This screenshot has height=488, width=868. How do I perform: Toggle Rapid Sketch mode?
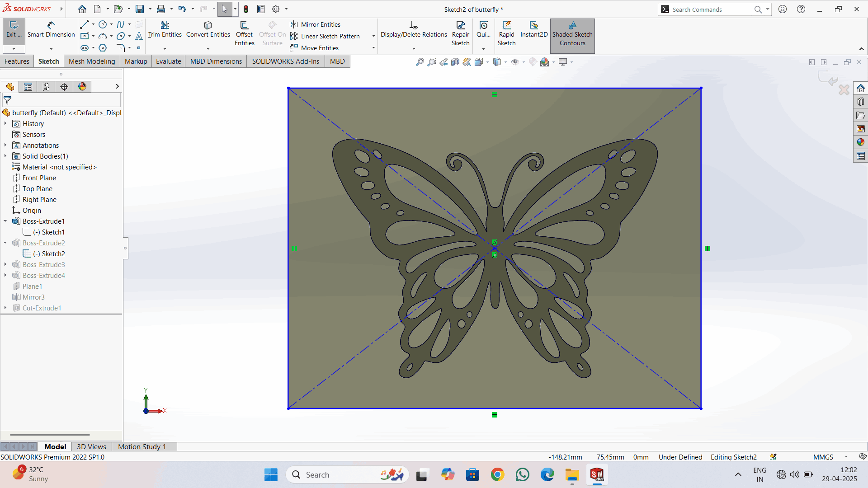point(506,33)
